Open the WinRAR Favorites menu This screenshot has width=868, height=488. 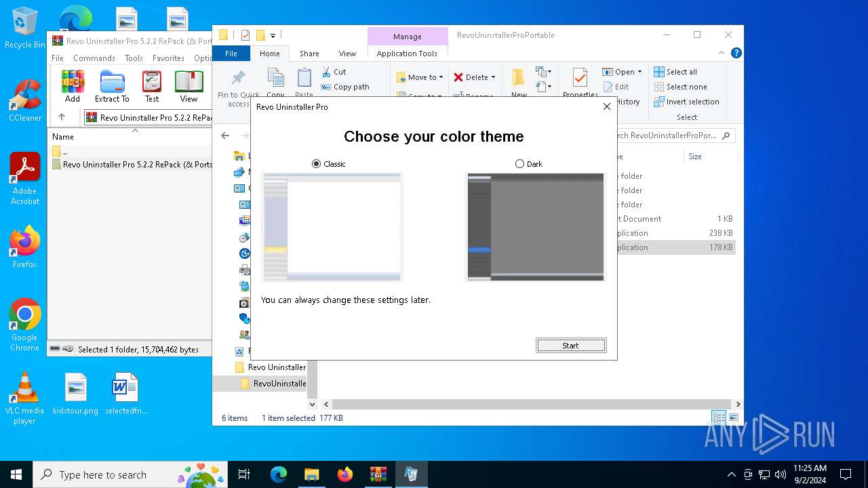(168, 58)
